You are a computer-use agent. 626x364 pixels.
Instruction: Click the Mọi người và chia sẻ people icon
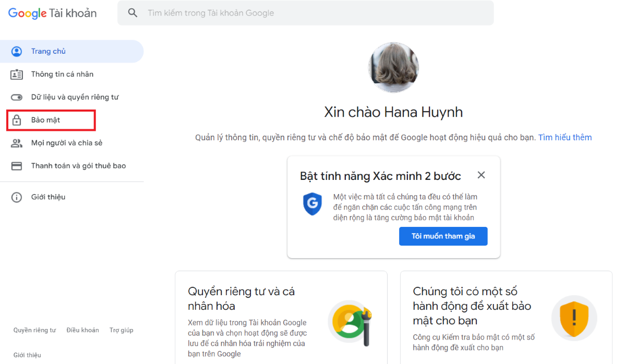(17, 143)
